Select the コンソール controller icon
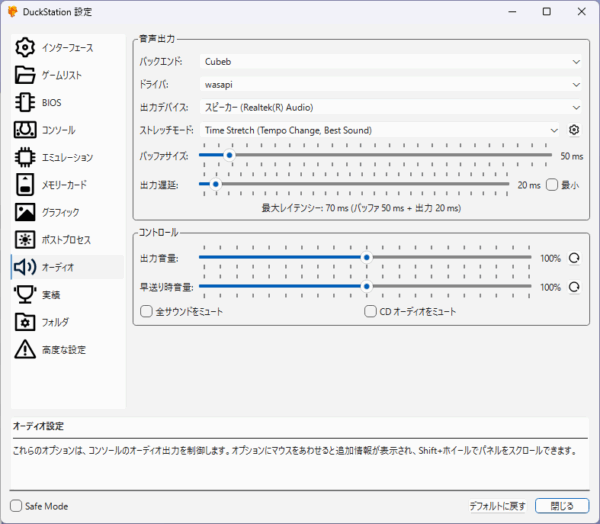The height and width of the screenshot is (524, 600). pyautogui.click(x=25, y=130)
